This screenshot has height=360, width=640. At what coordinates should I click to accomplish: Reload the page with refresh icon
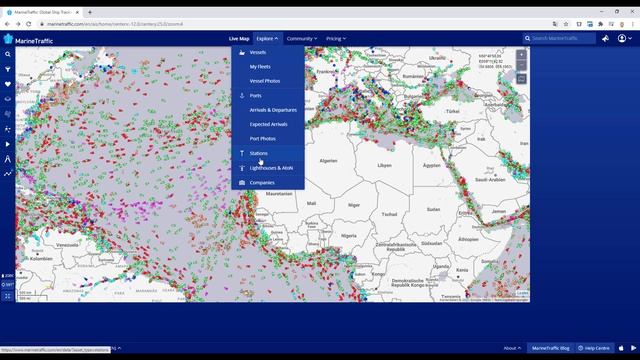29,24
